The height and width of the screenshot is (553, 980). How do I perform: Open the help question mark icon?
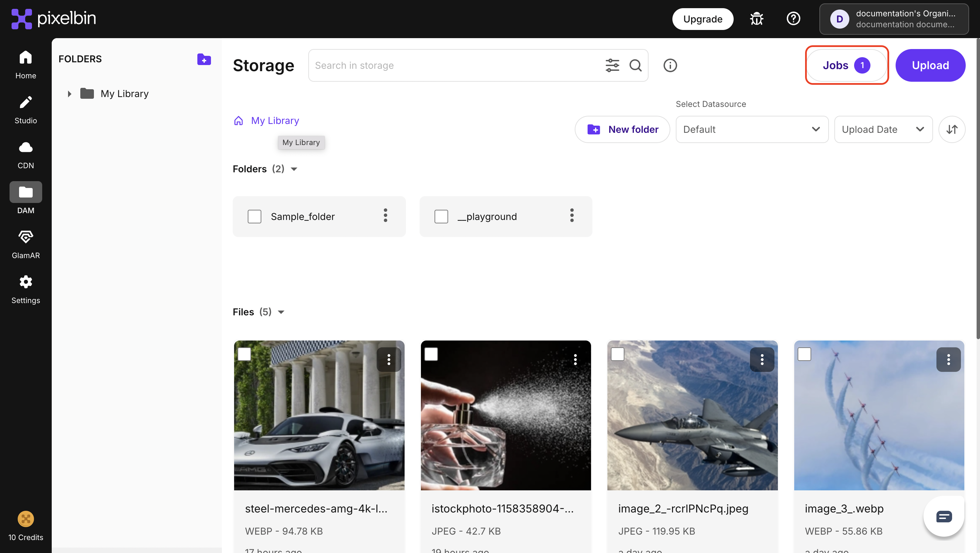tap(793, 19)
